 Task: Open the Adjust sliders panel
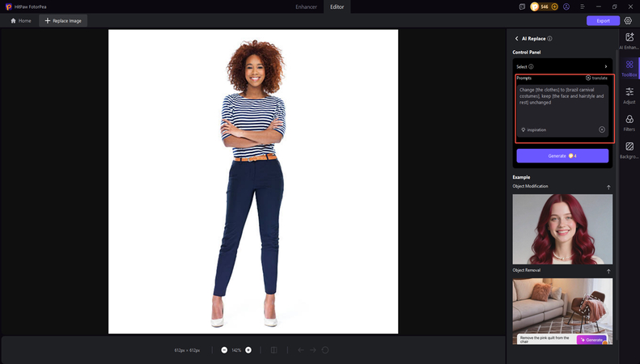pos(629,95)
